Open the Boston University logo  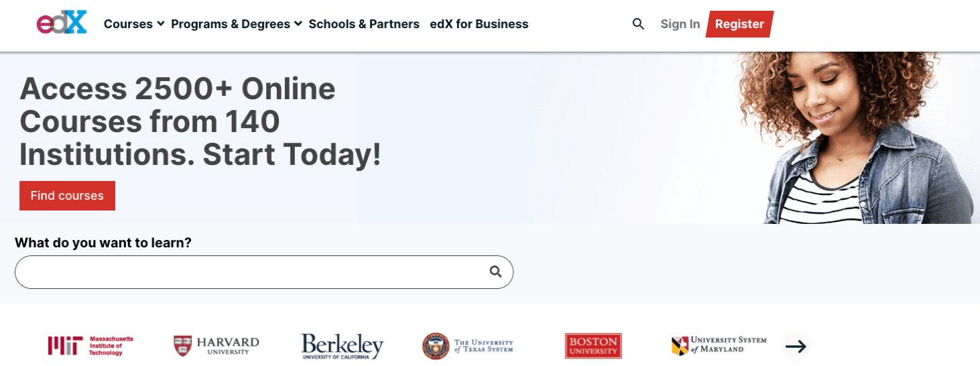coord(593,346)
